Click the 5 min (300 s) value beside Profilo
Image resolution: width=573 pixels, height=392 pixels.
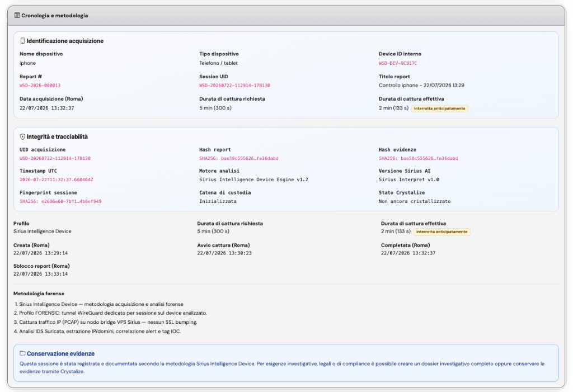pyautogui.click(x=213, y=232)
